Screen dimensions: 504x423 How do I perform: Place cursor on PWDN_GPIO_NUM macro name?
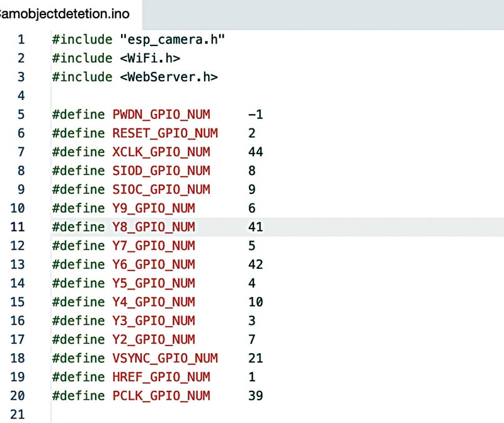(x=161, y=115)
